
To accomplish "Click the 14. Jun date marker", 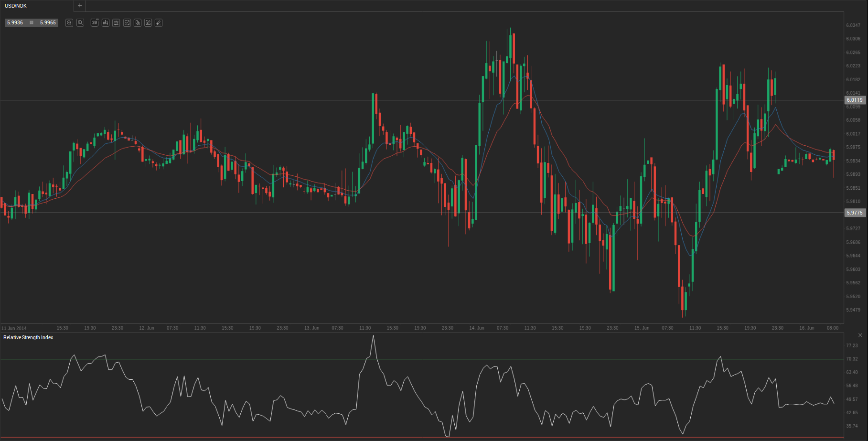I will 477,328.
